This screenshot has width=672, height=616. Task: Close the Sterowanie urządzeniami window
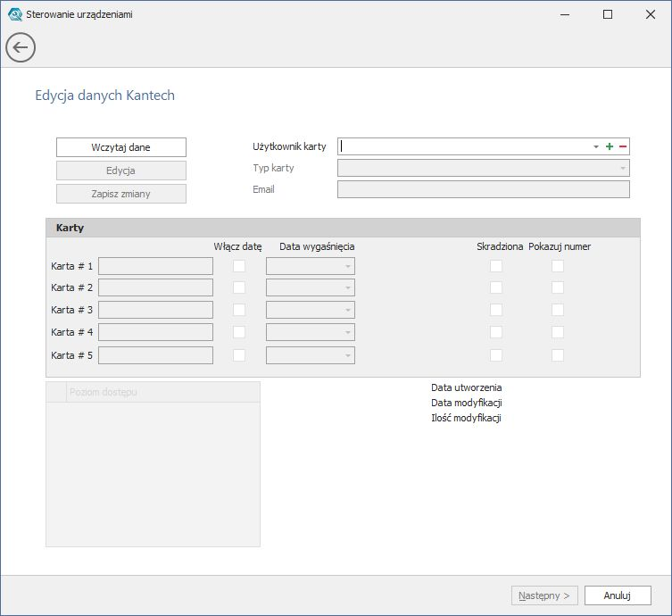651,14
